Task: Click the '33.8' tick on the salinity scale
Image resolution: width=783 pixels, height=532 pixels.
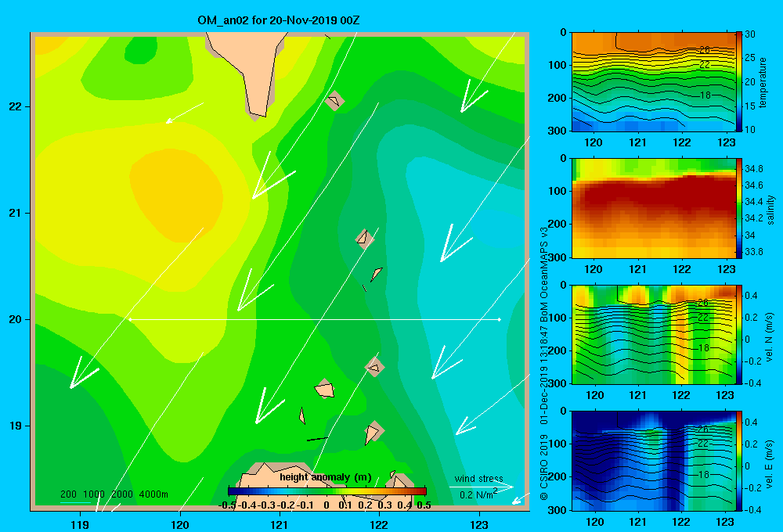Action: [x=753, y=252]
